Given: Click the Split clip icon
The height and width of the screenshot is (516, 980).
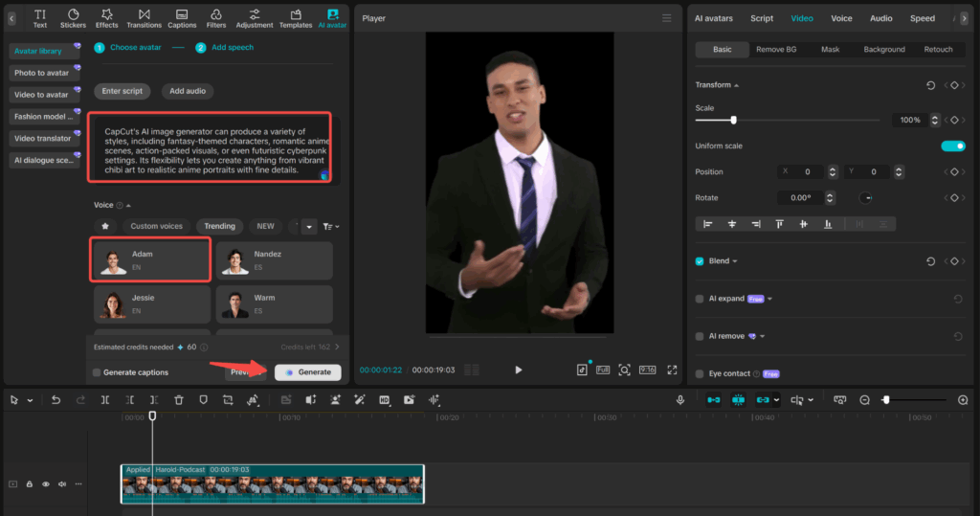Looking at the screenshot, I should (x=105, y=399).
